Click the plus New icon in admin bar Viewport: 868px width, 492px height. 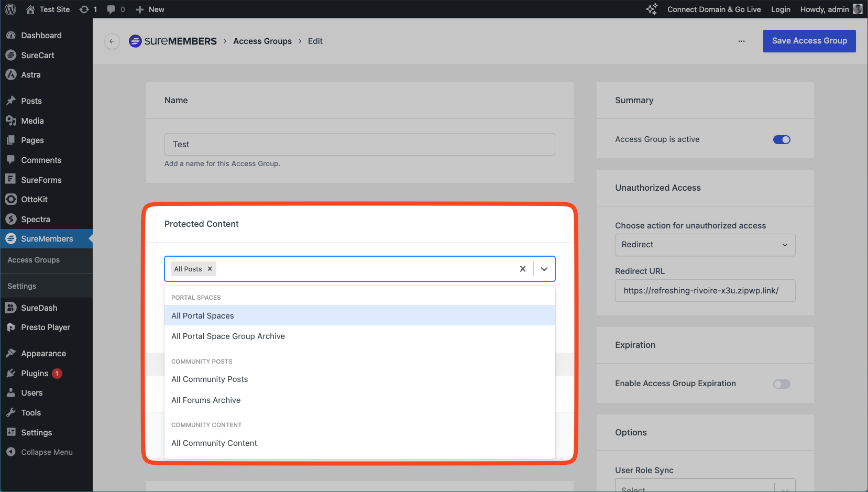click(140, 9)
